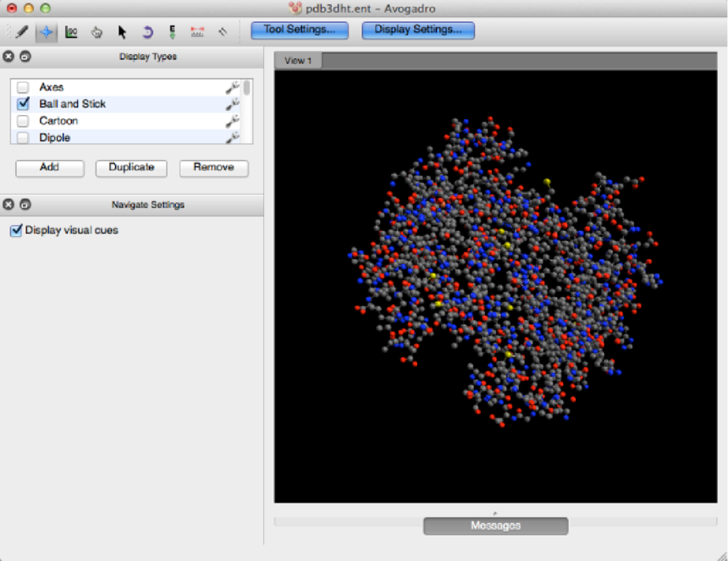Select the Bond Centric Manipulate tool
This screenshot has height=561, width=728.
71,32
